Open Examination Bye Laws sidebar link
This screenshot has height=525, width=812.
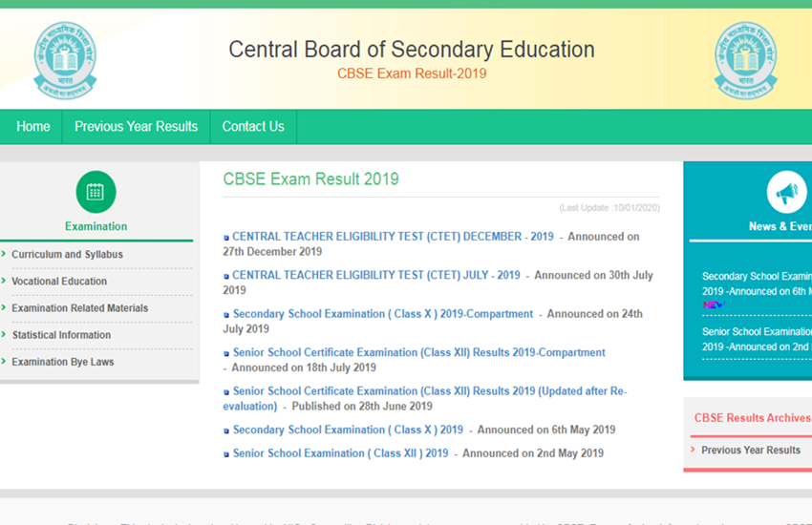coord(63,362)
